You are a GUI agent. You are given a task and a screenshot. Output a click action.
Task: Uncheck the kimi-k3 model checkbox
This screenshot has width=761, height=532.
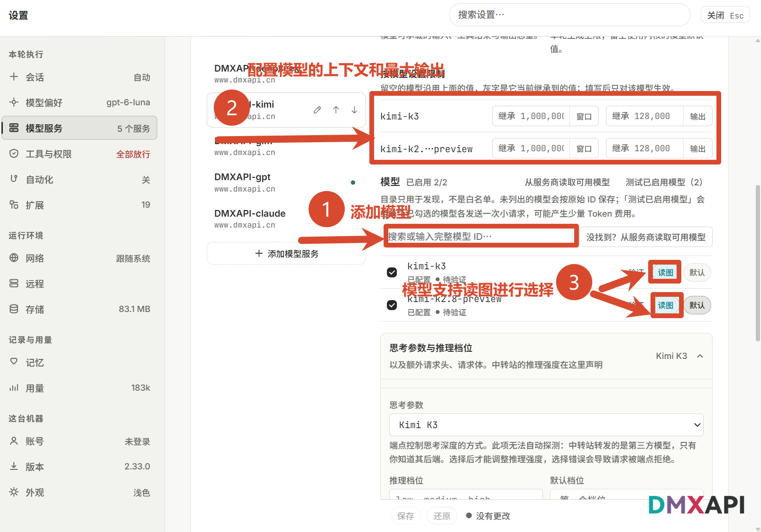(392, 272)
